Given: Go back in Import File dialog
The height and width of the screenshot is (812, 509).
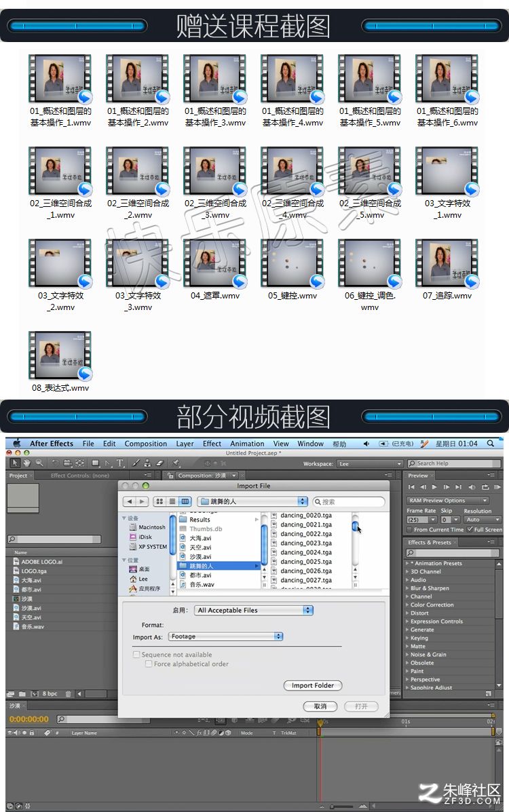Looking at the screenshot, I should click(x=130, y=501).
